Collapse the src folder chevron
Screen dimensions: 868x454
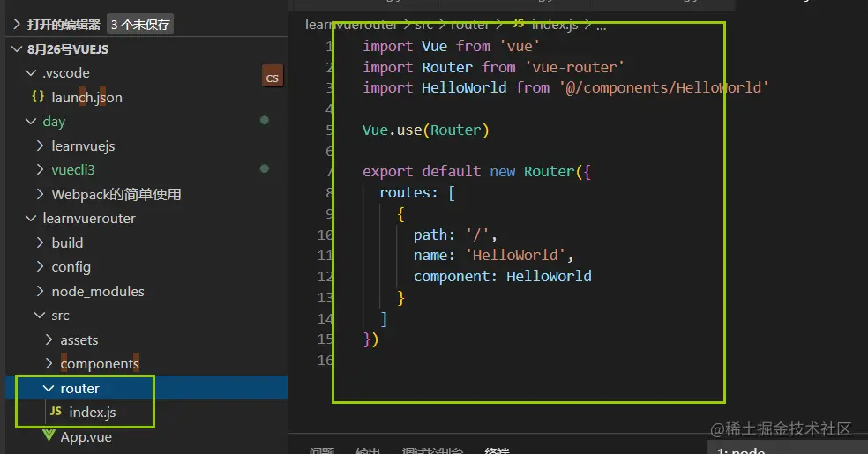point(40,316)
